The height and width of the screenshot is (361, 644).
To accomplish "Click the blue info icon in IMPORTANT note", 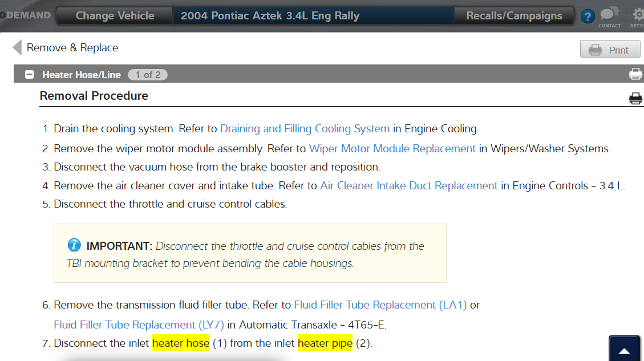I will click(x=74, y=245).
